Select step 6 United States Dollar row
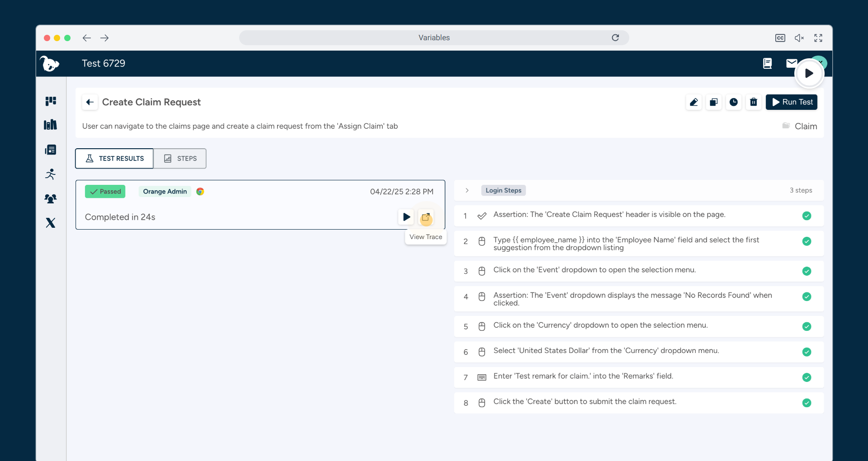 tap(606, 351)
